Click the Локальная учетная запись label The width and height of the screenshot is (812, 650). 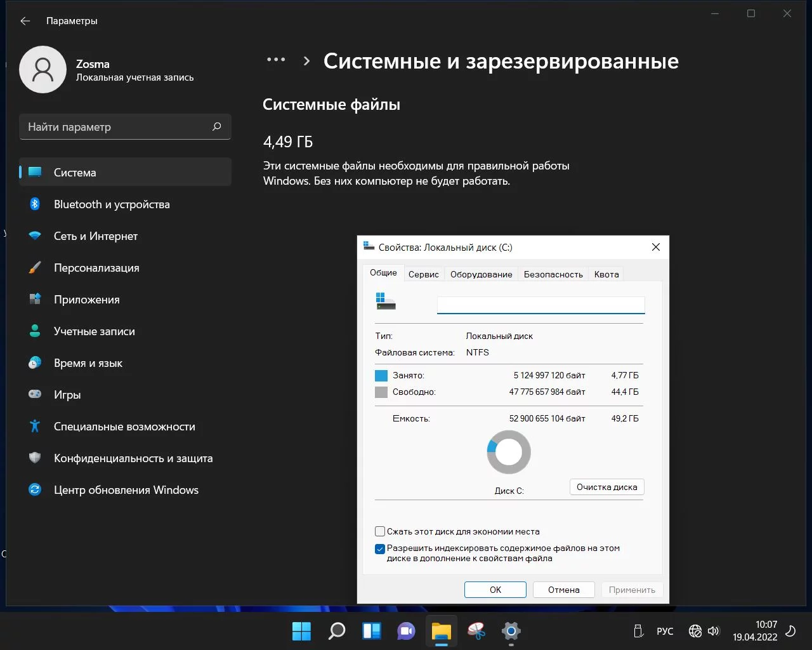[x=135, y=77]
